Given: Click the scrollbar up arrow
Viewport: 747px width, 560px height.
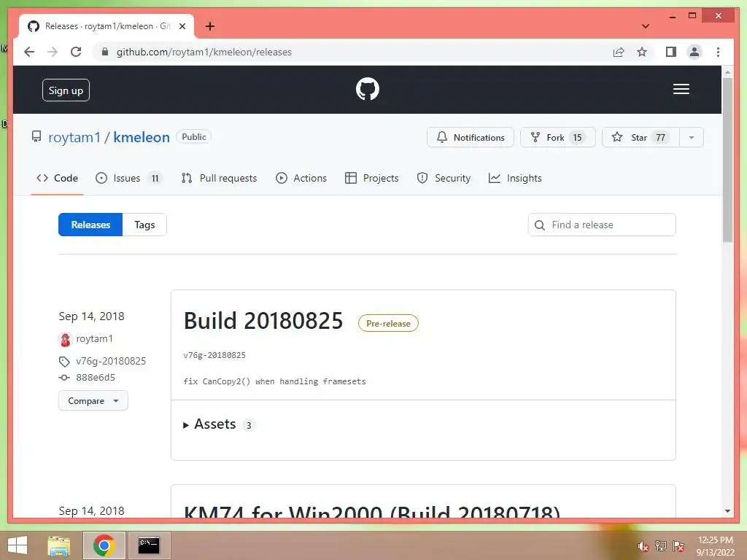Looking at the screenshot, I should (727, 72).
